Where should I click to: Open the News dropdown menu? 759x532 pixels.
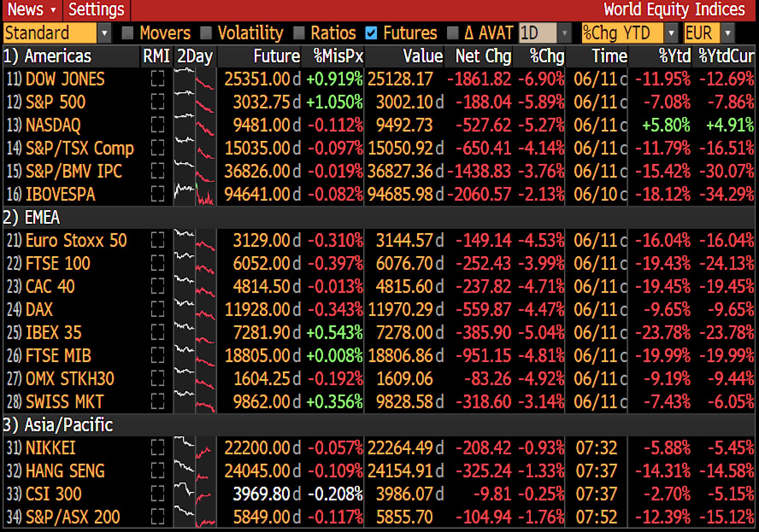(x=32, y=9)
